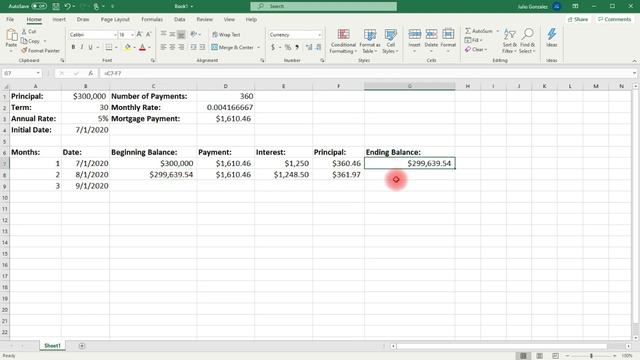Toggle Bold formatting
Viewport: 640px width, 360px height.
point(73,47)
